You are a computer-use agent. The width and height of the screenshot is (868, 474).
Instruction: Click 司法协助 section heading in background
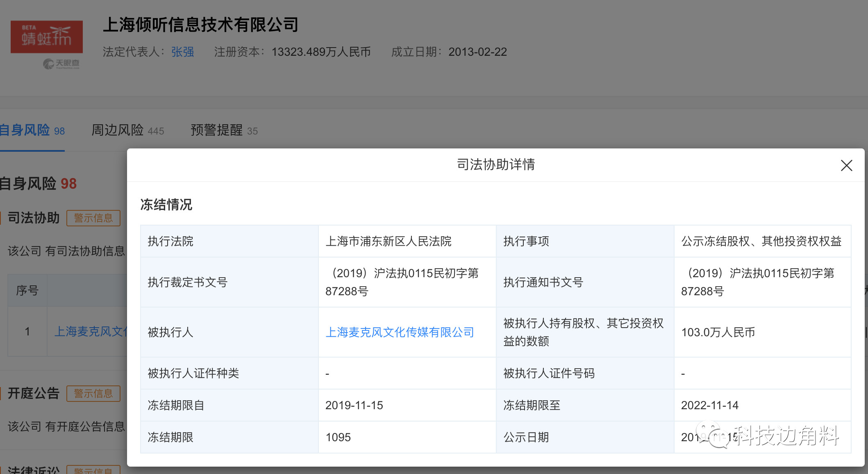click(x=34, y=218)
